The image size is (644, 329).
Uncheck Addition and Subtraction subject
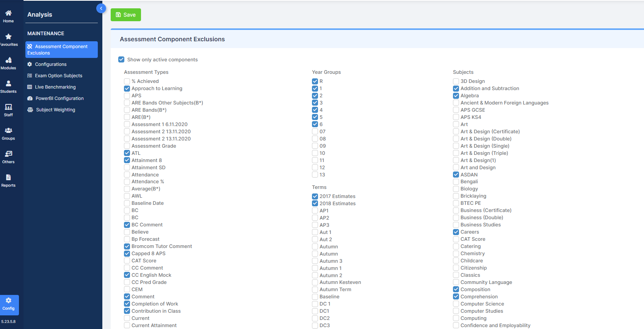pyautogui.click(x=456, y=89)
